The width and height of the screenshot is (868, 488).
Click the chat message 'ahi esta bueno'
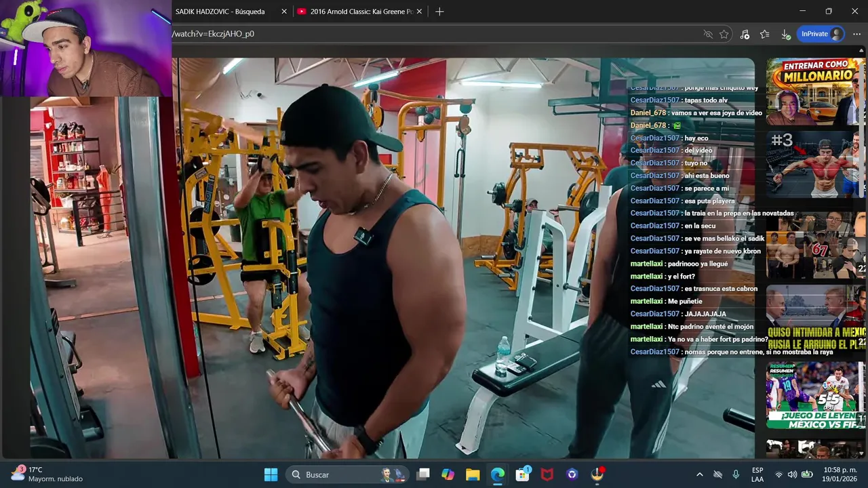pyautogui.click(x=707, y=176)
